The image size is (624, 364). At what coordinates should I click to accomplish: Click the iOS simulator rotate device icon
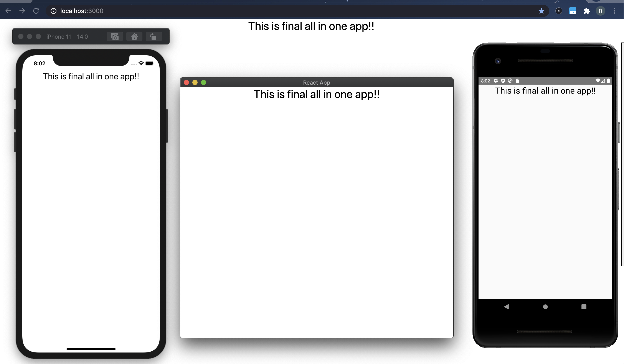click(154, 37)
